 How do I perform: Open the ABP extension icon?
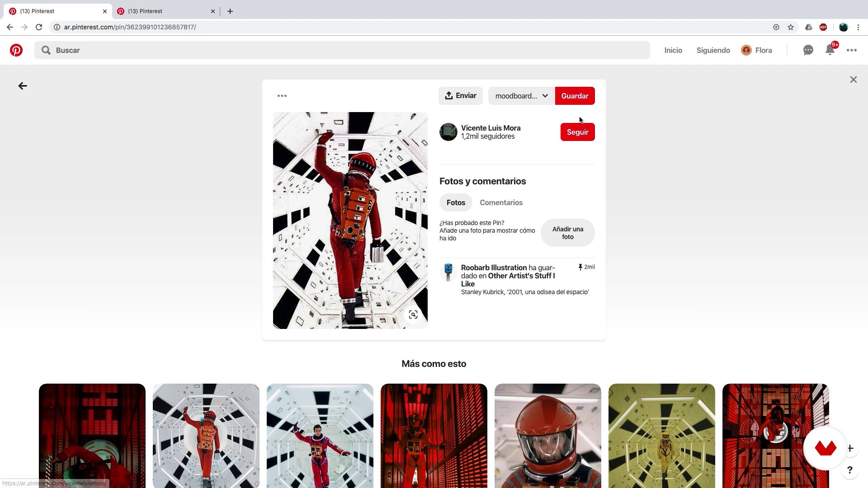(823, 27)
